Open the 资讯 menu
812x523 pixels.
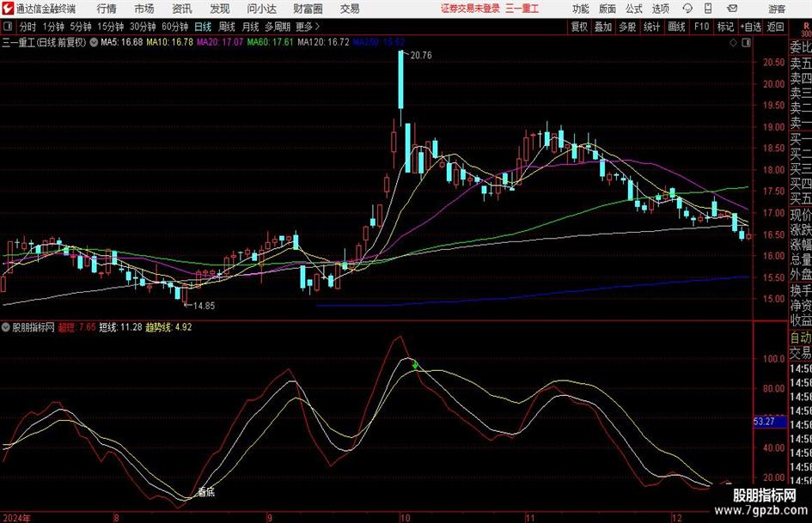click(182, 9)
